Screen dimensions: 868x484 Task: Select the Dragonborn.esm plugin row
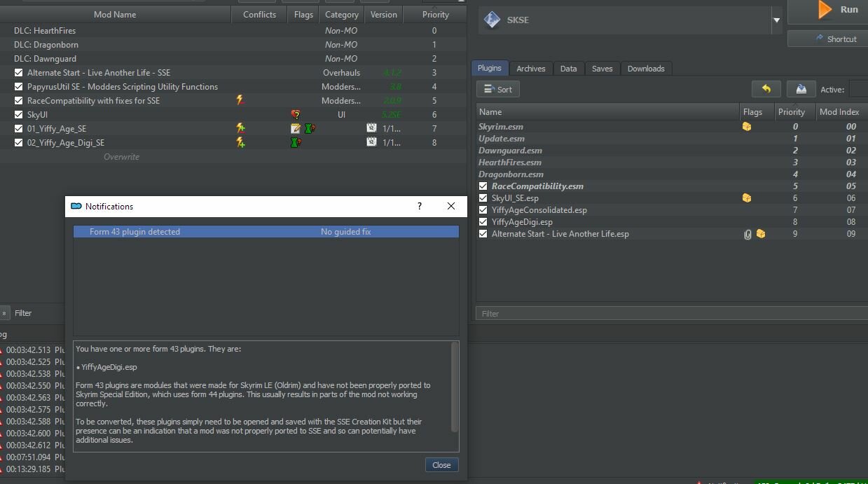(x=671, y=174)
